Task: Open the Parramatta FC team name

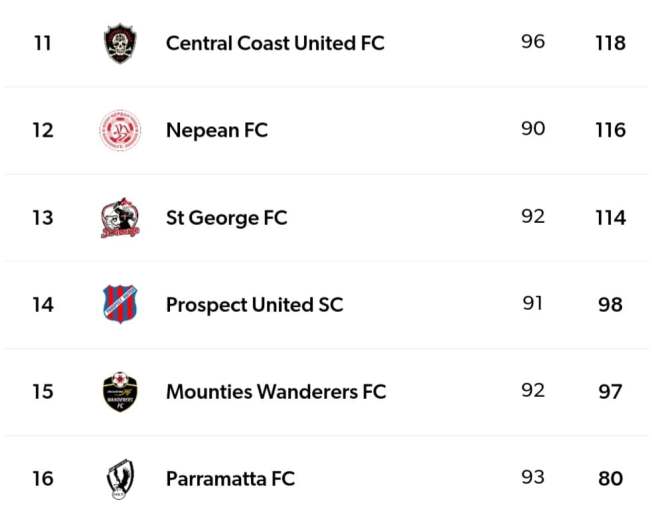Action: point(230,478)
